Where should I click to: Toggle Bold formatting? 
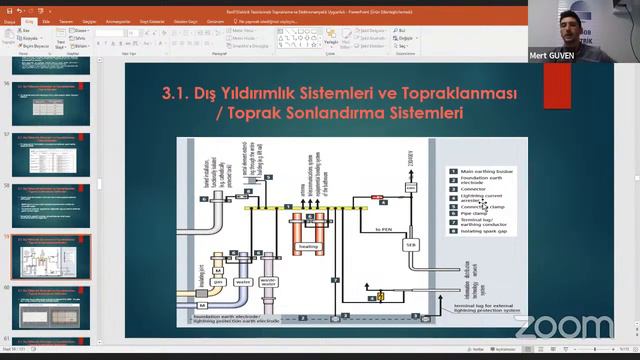98,43
